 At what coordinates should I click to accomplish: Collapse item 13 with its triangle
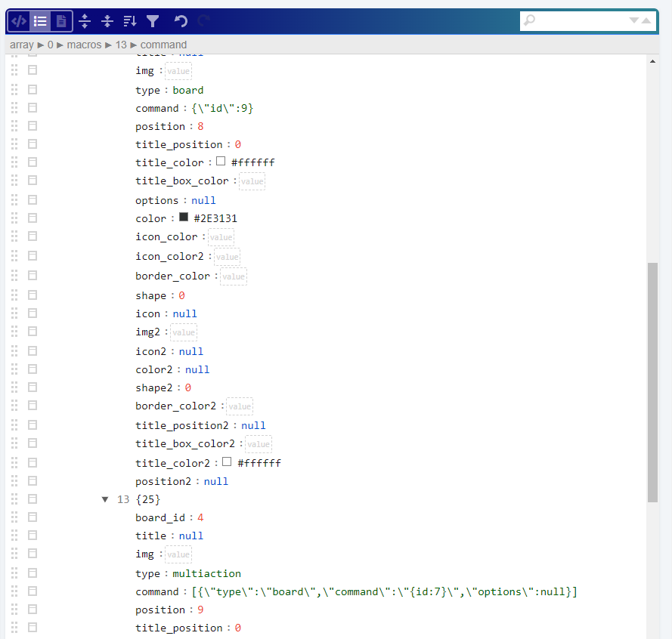(x=105, y=499)
